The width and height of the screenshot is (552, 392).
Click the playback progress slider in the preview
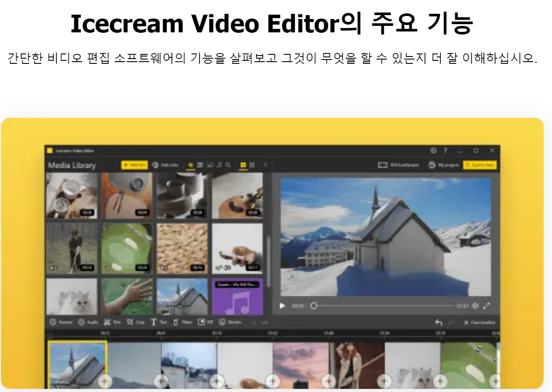coord(380,305)
